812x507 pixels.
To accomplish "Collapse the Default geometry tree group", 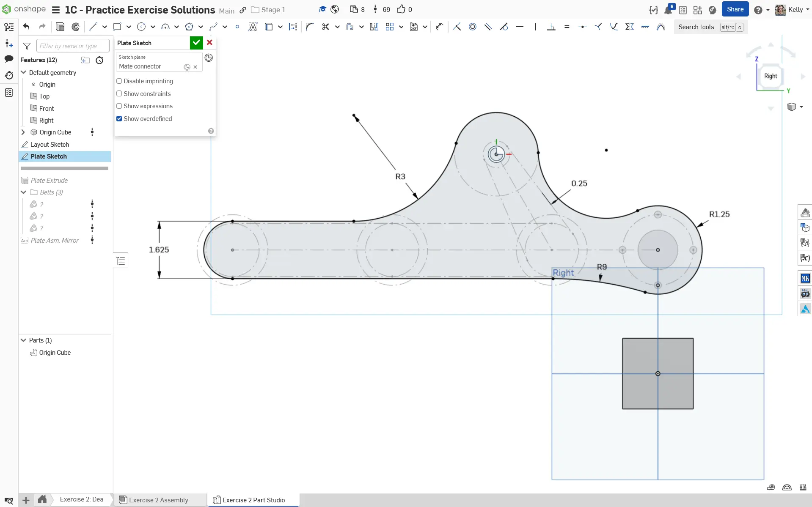I will pos(24,72).
